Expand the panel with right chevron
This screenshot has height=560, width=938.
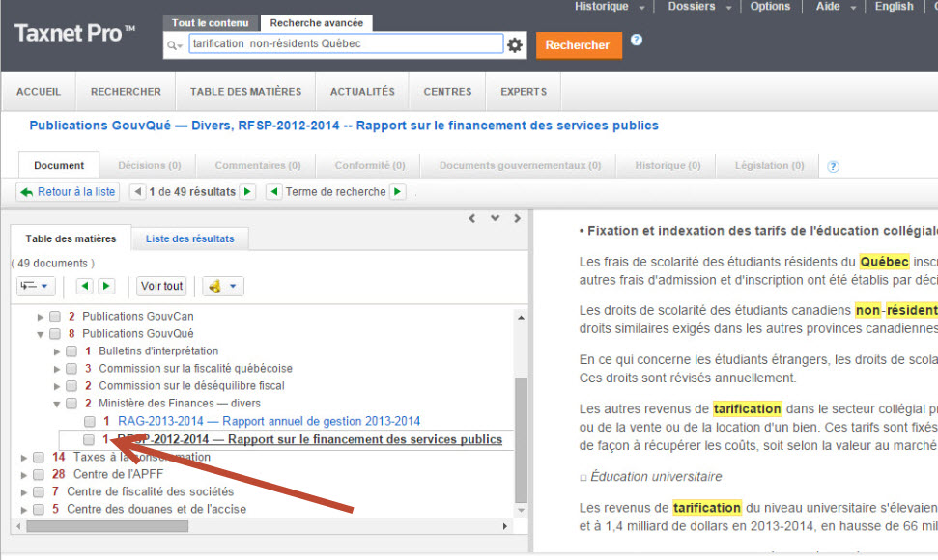[x=517, y=219]
